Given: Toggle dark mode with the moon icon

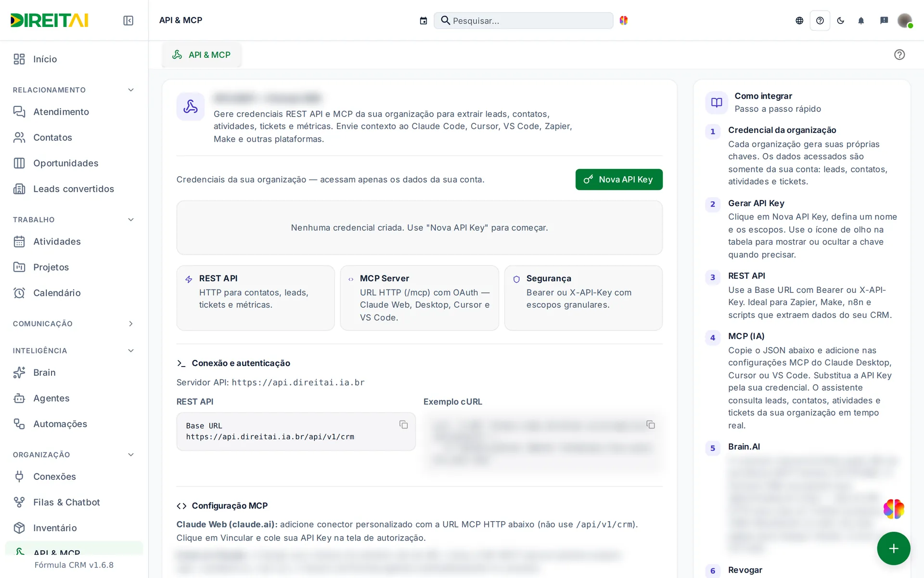Looking at the screenshot, I should (x=841, y=20).
